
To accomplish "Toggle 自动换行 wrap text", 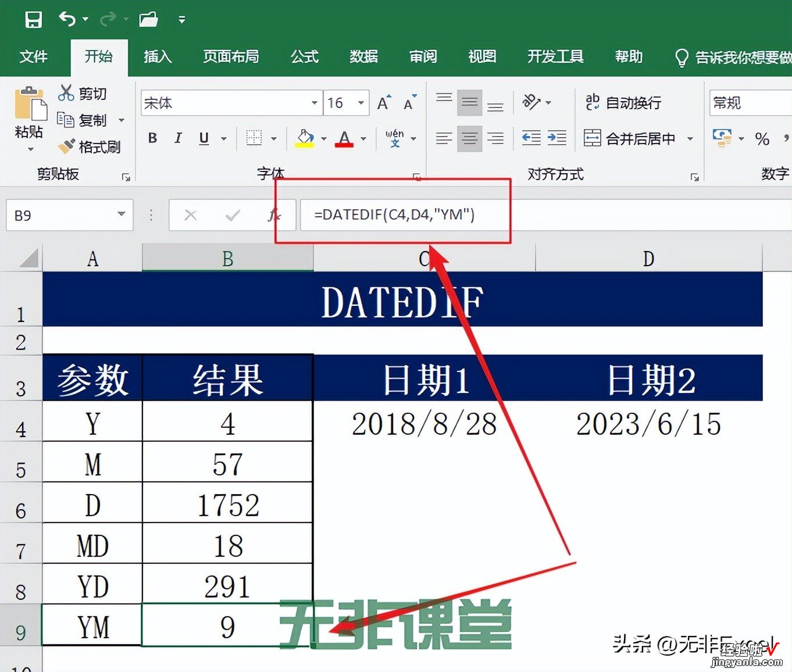I will 623,103.
